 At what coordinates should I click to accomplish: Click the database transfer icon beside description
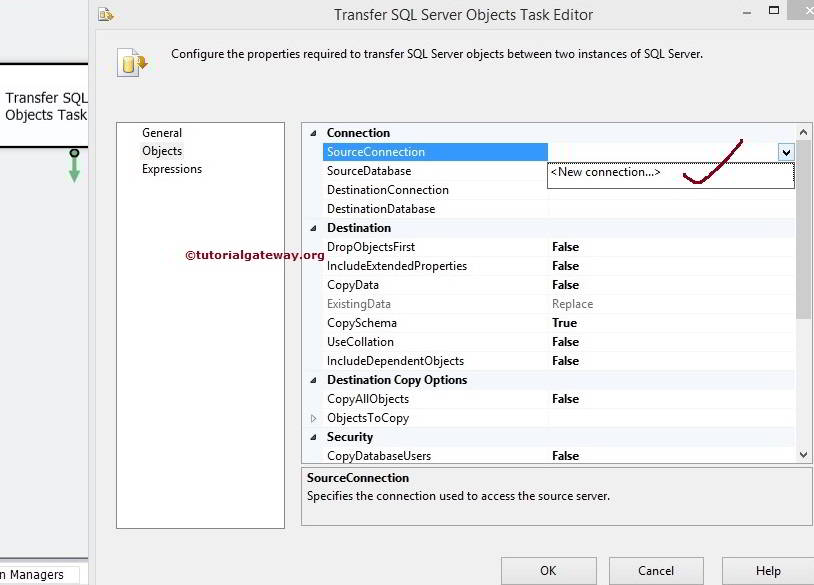[132, 63]
